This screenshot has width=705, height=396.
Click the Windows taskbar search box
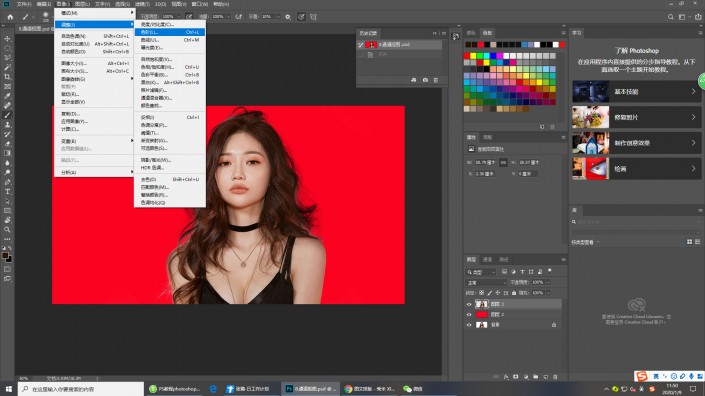pos(81,389)
